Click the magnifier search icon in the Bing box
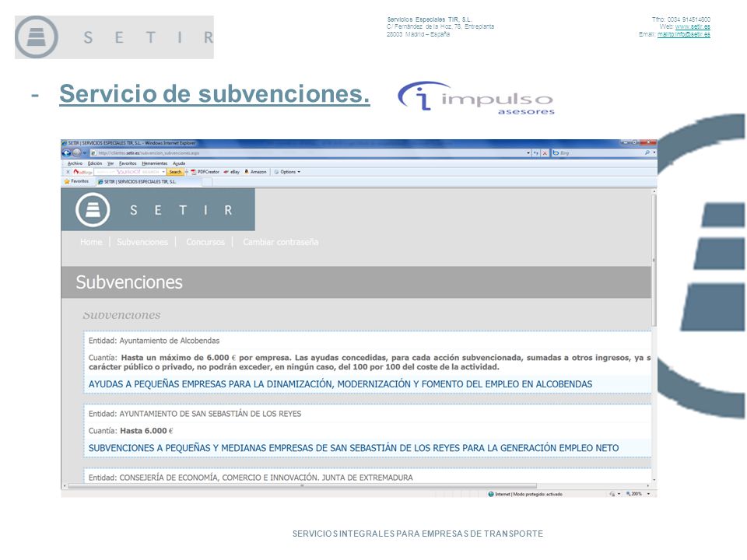This screenshot has width=747, height=560. (647, 153)
